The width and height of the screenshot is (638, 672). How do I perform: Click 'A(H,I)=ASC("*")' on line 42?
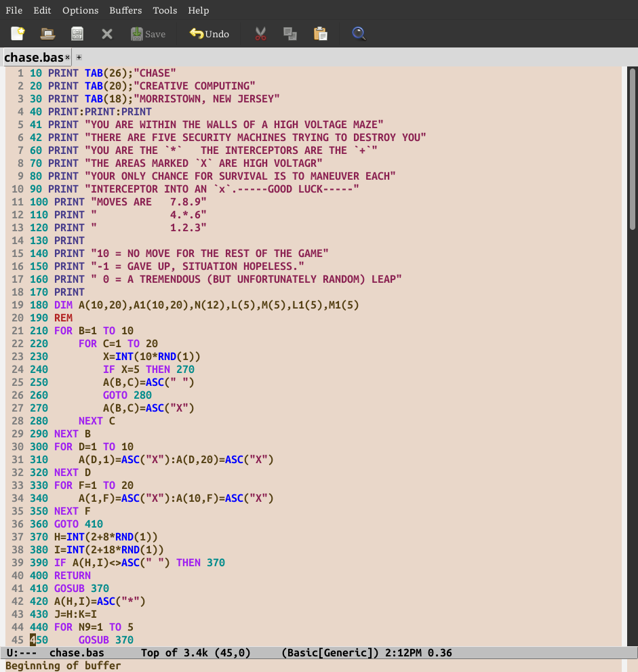[x=100, y=601]
